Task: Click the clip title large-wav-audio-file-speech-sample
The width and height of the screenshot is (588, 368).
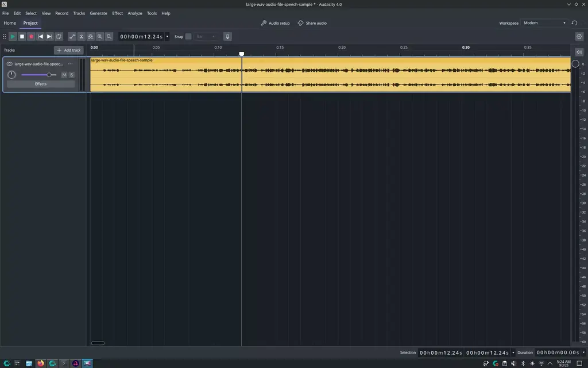Action: [x=122, y=60]
